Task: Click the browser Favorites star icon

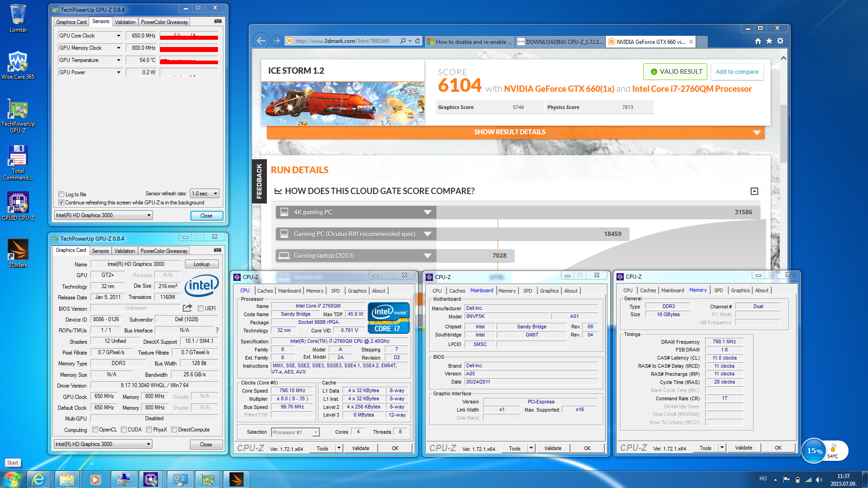Action: point(769,41)
